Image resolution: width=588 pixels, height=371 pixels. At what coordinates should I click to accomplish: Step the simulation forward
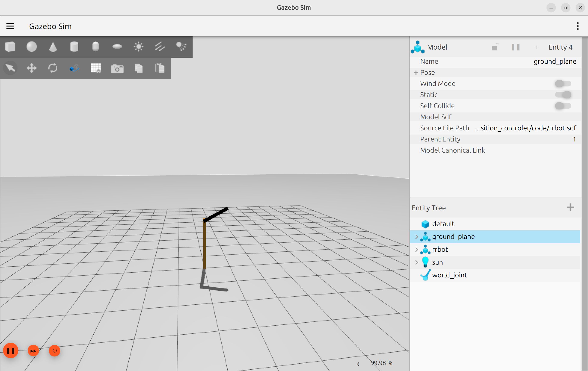click(x=33, y=351)
